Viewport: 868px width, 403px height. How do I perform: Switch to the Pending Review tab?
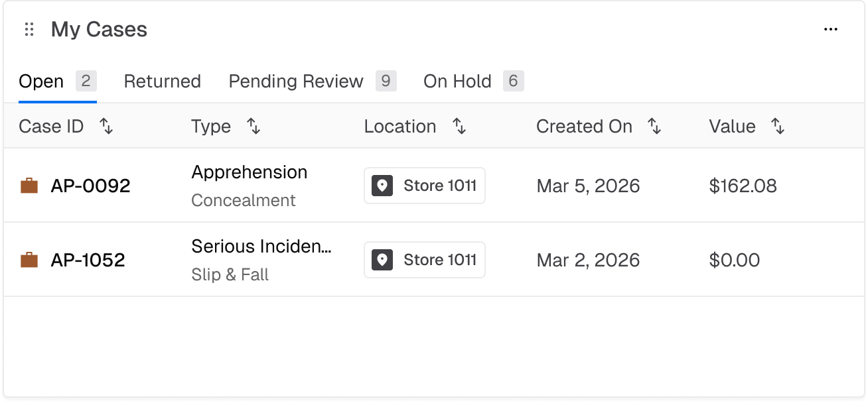pos(313,82)
